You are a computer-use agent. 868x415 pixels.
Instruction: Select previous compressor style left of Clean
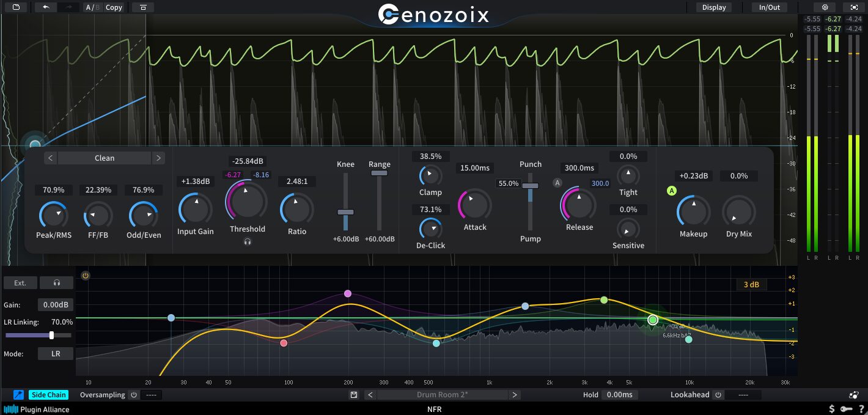click(x=51, y=158)
